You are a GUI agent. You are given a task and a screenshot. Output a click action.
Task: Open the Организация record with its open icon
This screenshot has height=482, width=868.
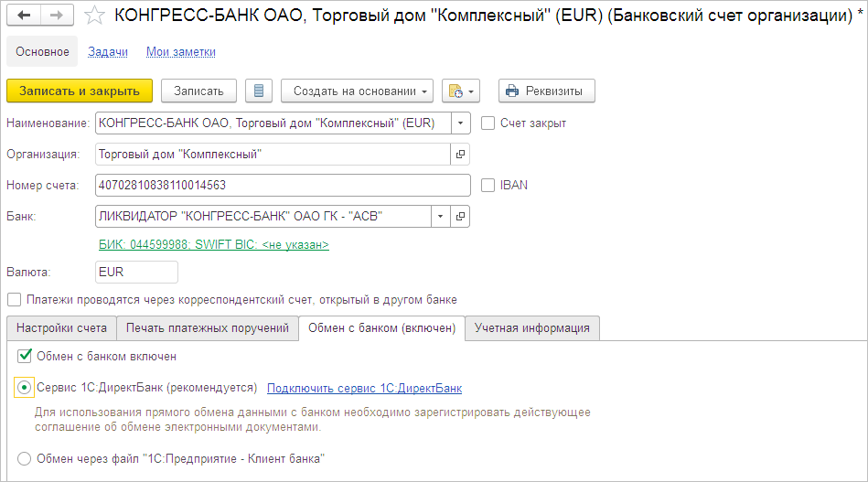pyautogui.click(x=460, y=155)
